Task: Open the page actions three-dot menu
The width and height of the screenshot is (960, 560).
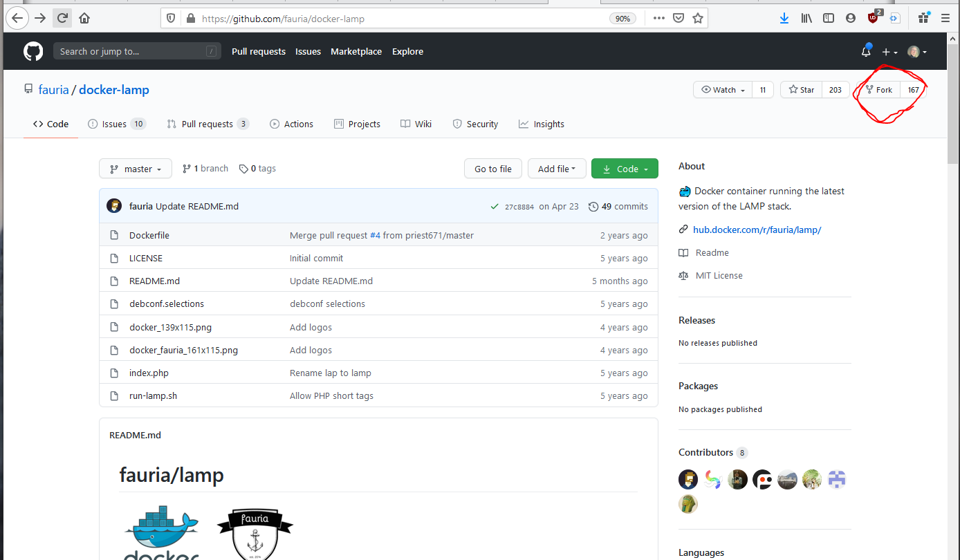Action: [659, 19]
